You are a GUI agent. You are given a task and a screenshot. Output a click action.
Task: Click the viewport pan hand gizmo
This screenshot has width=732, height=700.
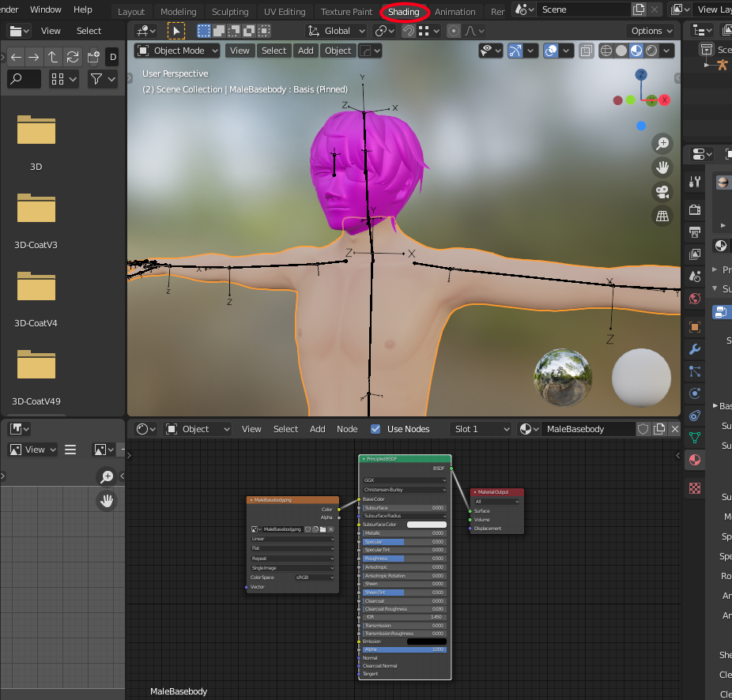point(662,167)
